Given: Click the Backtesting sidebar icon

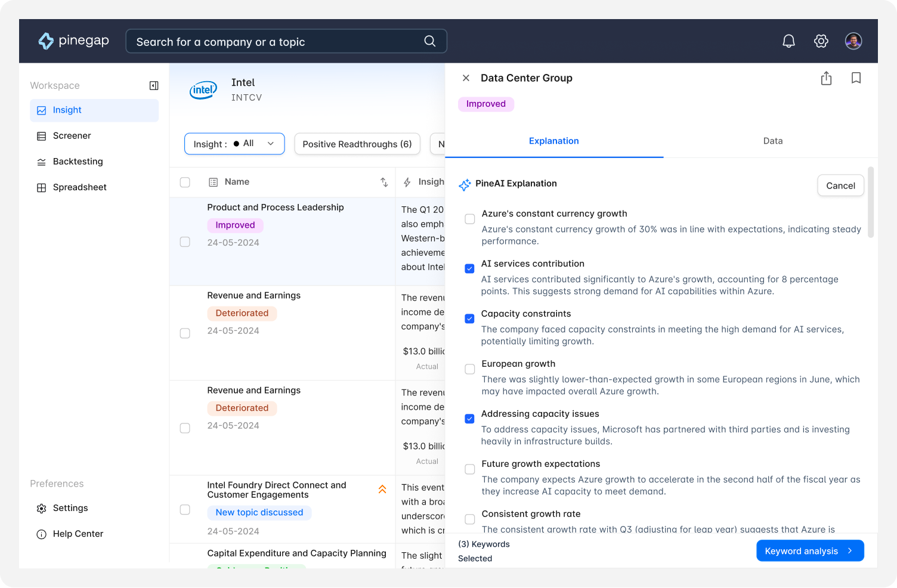Looking at the screenshot, I should pos(42,162).
